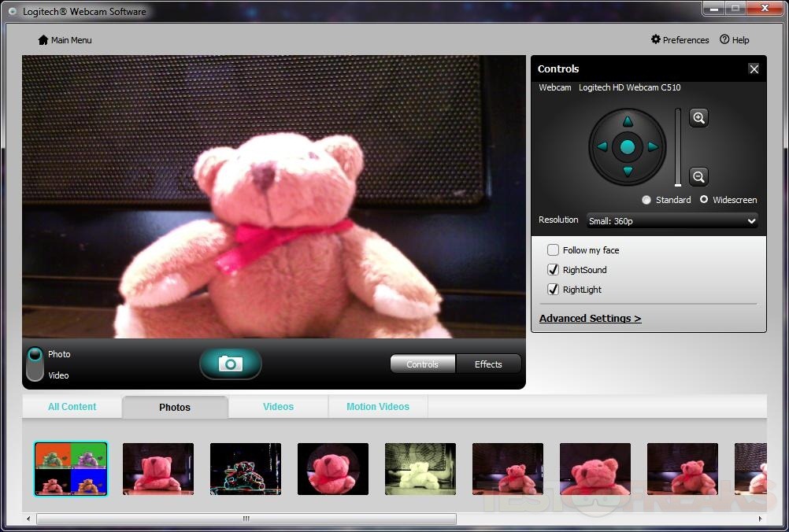Click the zoom out magnifier icon
The image size is (789, 532).
pos(698,176)
